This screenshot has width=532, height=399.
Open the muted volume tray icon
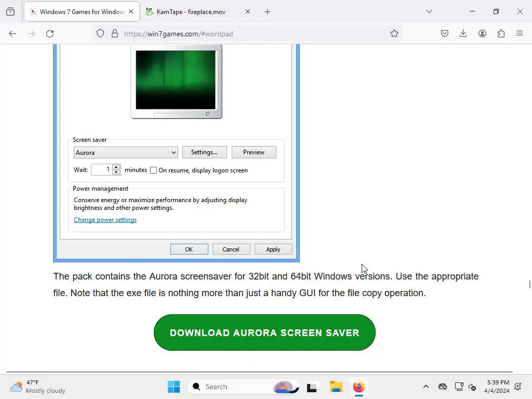(472, 387)
